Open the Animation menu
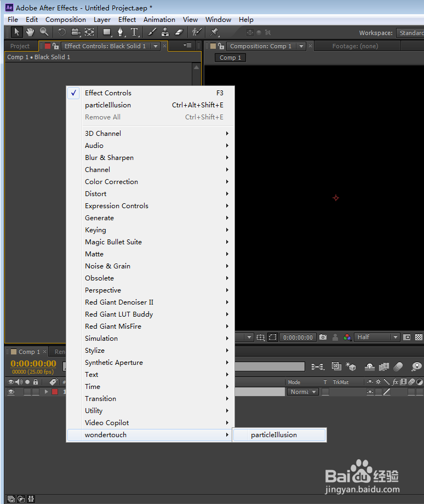The height and width of the screenshot is (504, 424). click(159, 20)
